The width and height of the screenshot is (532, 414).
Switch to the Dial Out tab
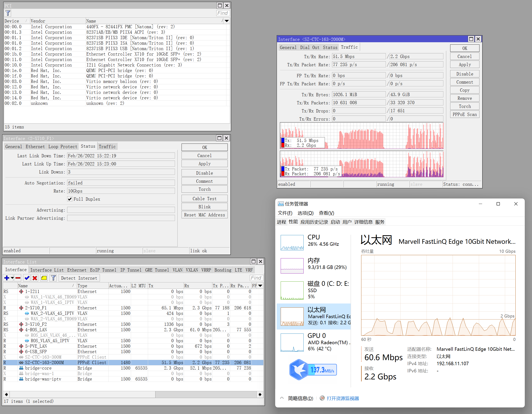coord(309,47)
